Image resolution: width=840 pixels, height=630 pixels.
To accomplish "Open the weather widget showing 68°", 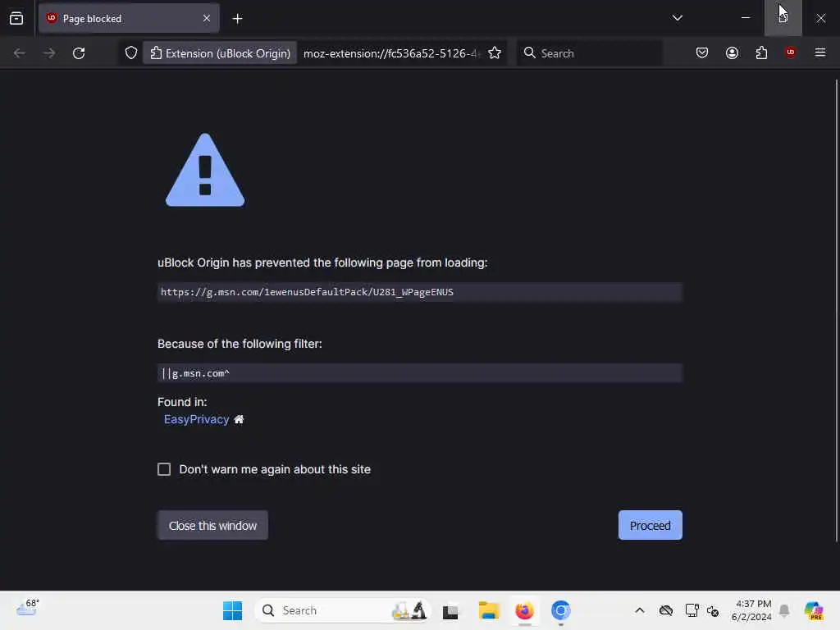I will 27,609.
